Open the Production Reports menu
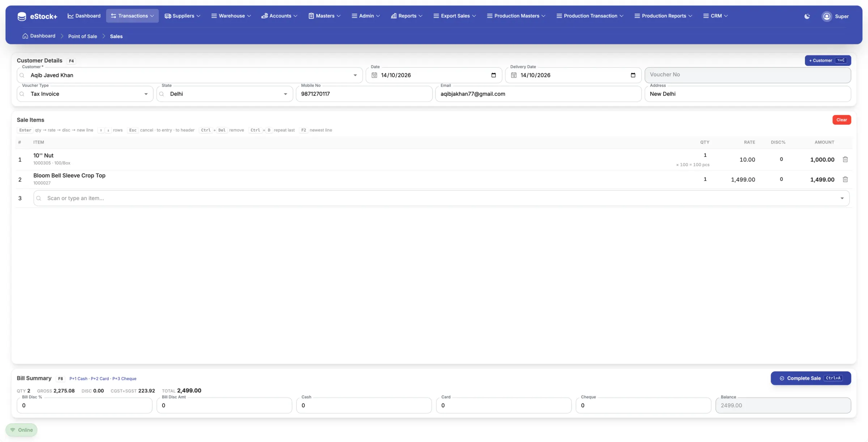Screen dimensions: 868x442 [663, 16]
